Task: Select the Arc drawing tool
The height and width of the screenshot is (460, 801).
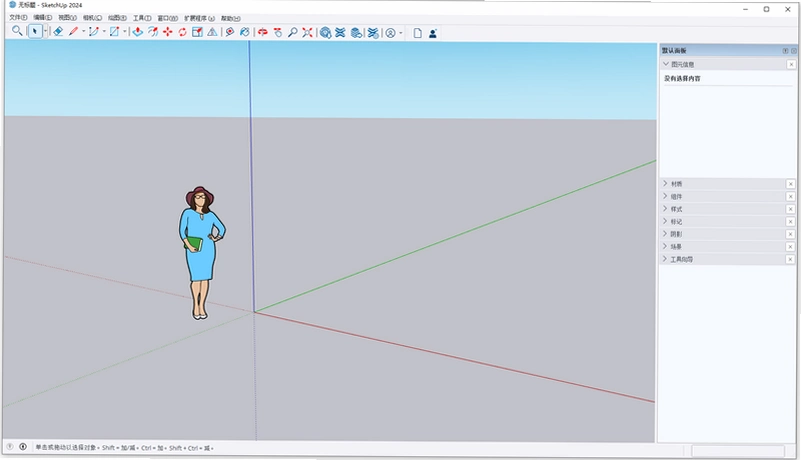Action: pos(93,32)
